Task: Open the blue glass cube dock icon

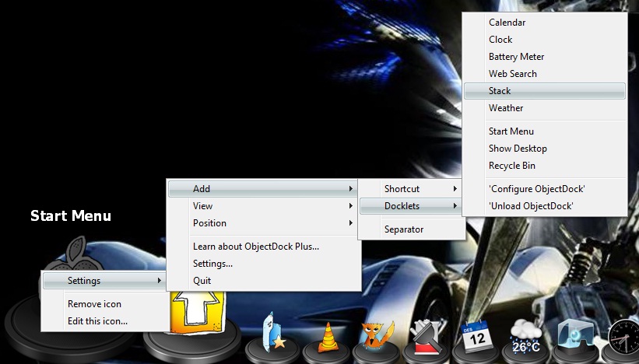Action: [575, 336]
